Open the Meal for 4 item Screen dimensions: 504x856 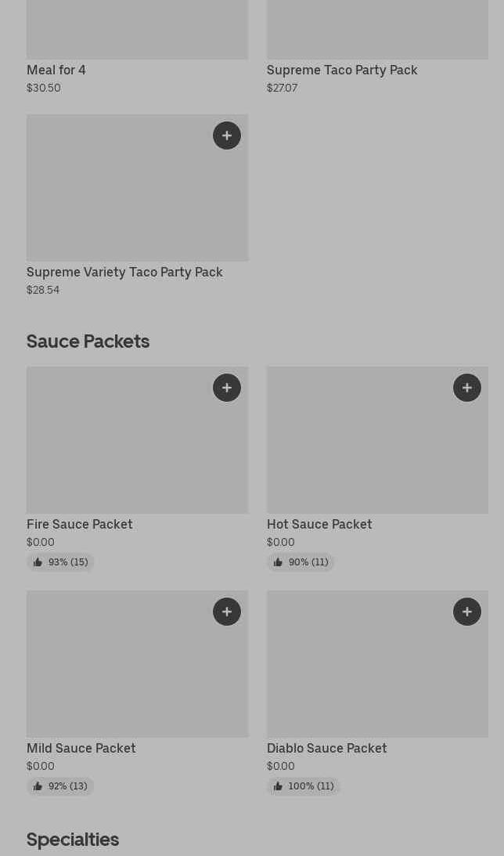click(x=56, y=70)
